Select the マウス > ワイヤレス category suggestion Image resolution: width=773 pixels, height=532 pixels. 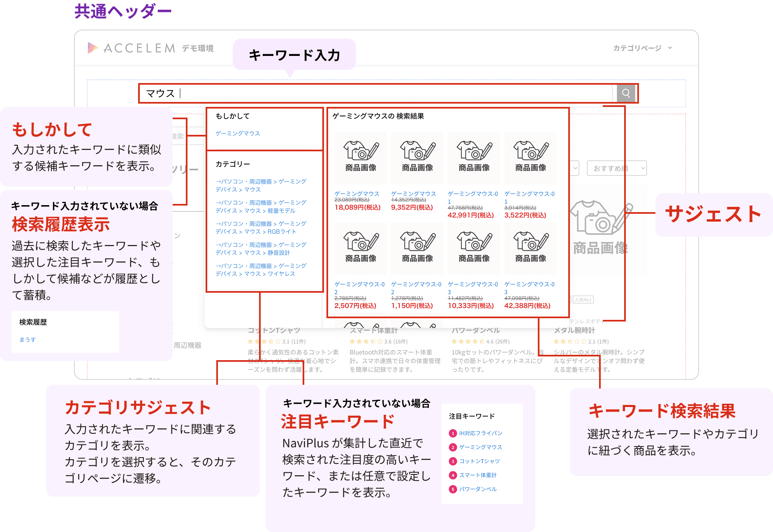260,269
